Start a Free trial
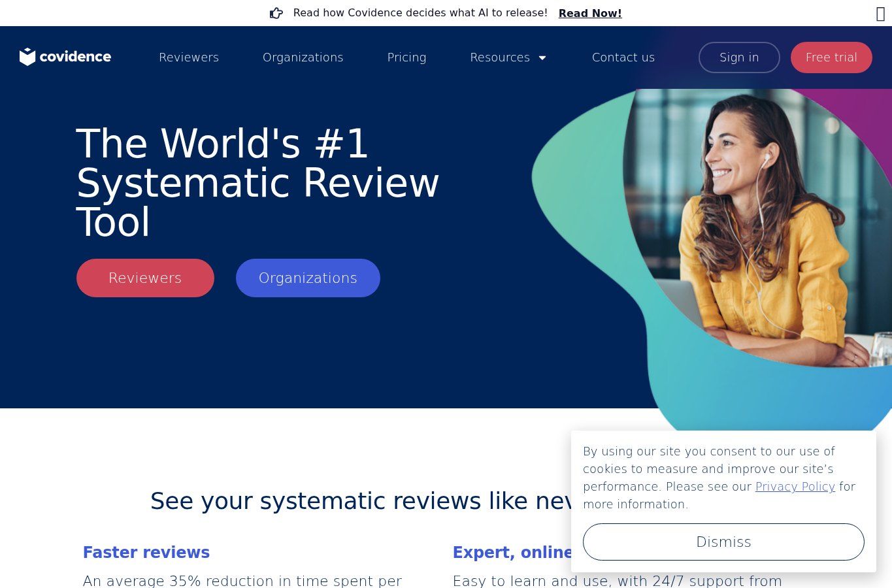The height and width of the screenshot is (588, 892). pyautogui.click(x=831, y=57)
